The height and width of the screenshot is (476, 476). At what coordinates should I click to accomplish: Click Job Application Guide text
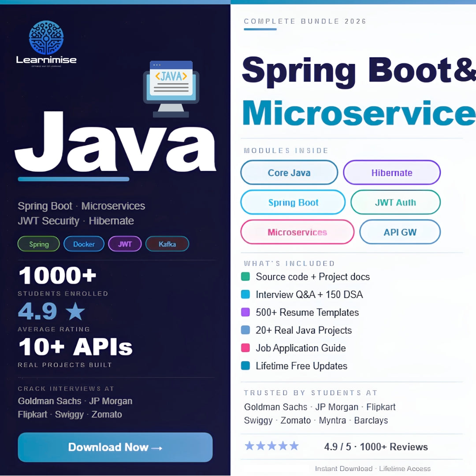pos(301,348)
